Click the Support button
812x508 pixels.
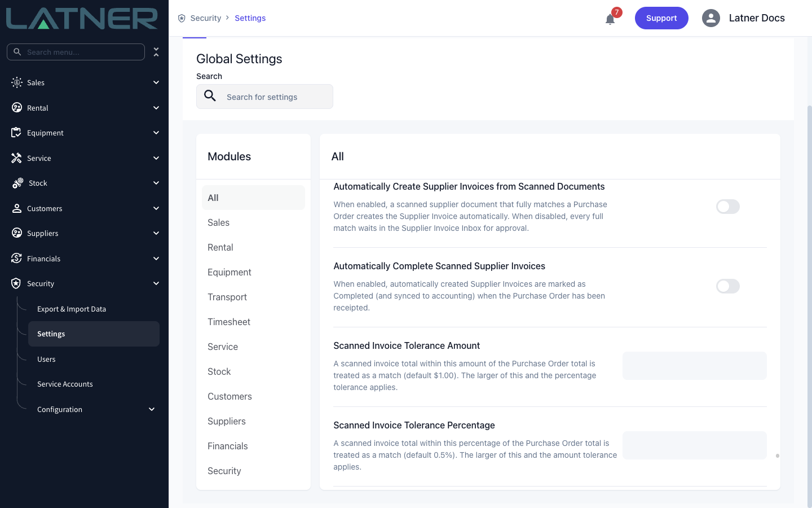coord(661,18)
